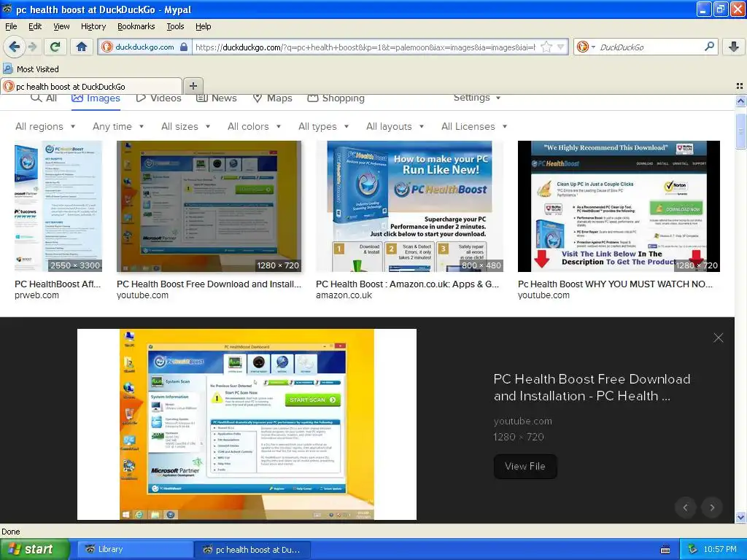Viewport: 747px width, 560px height.
Task: Choose search engine via DuckDuckGo icon dropdown
Action: (x=586, y=47)
